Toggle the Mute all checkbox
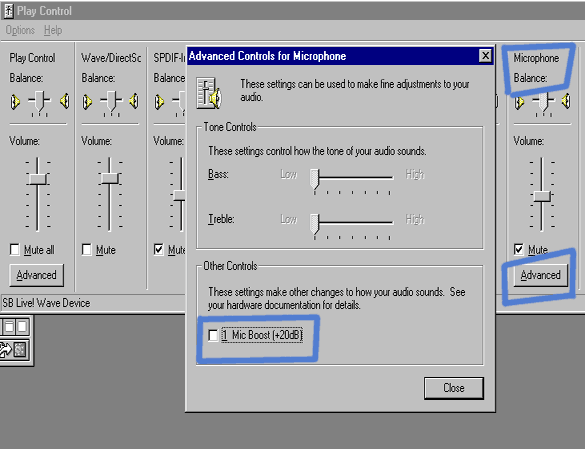Screen dimensions: 585x449 pos(15,249)
